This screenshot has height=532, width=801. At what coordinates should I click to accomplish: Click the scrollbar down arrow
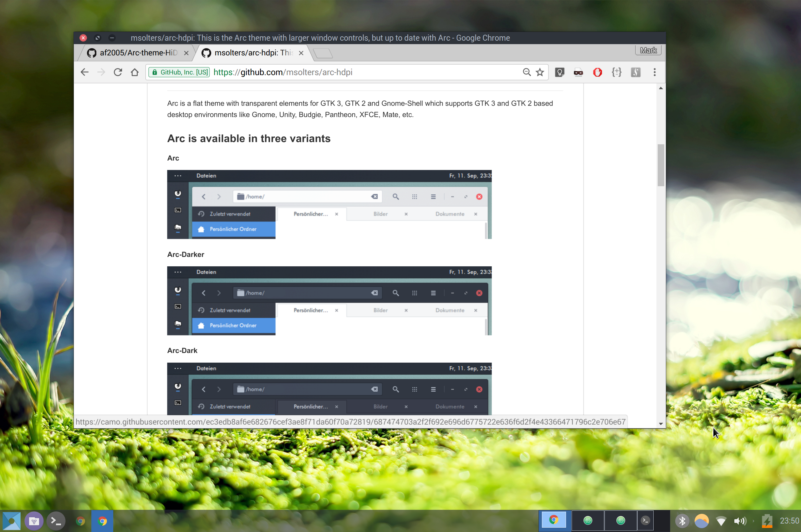(x=661, y=424)
